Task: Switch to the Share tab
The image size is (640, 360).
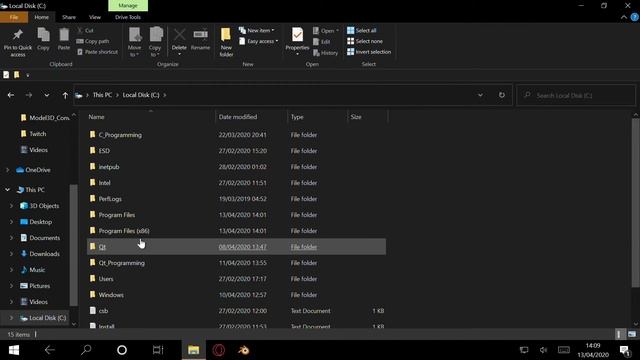Action: pos(69,17)
